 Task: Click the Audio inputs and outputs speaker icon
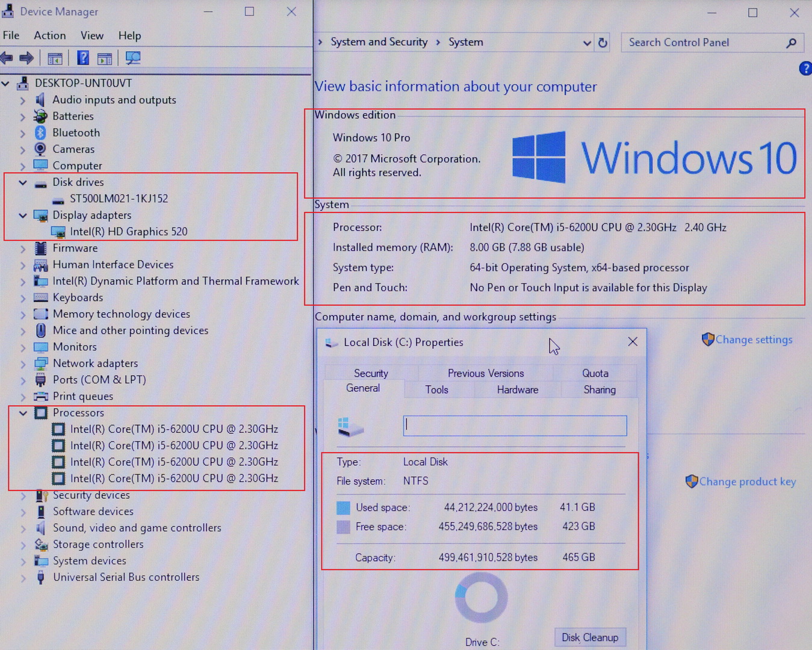click(40, 99)
